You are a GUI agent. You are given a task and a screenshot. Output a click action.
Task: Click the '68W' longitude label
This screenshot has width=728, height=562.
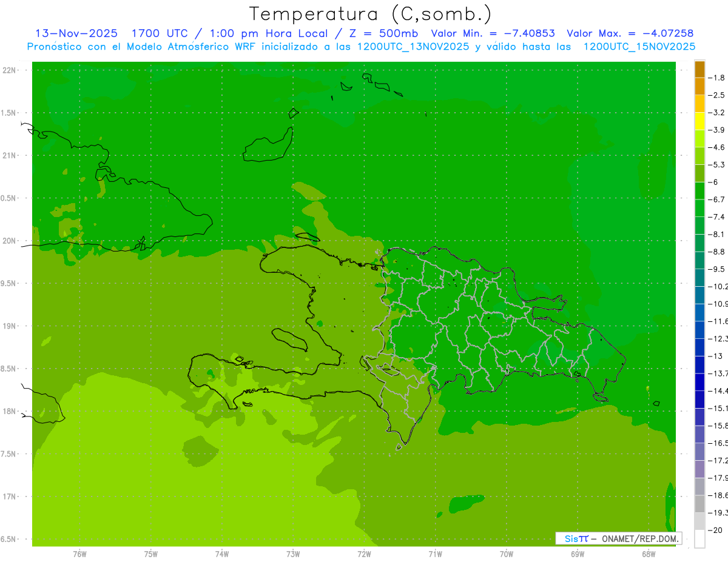pos(649,554)
